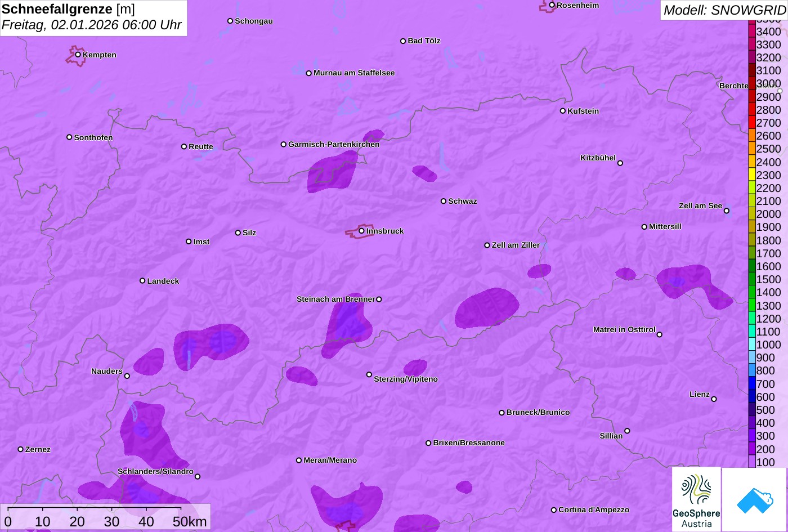Click the Zell am See marker dot

coord(727,211)
